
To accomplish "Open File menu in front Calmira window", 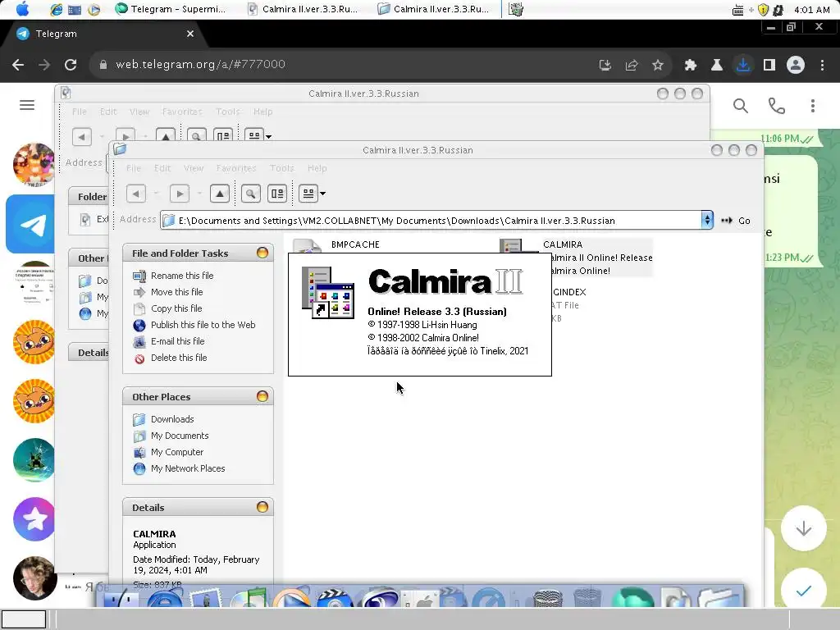I will click(134, 168).
